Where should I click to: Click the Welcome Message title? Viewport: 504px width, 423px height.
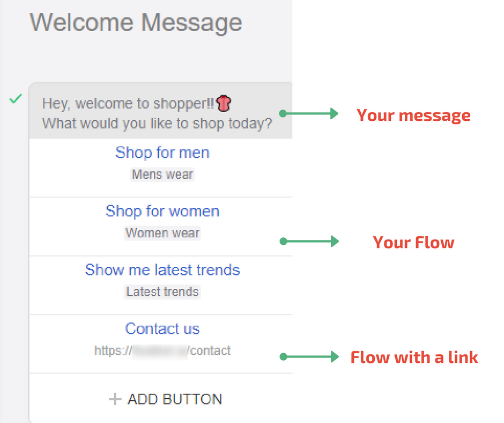(x=136, y=23)
